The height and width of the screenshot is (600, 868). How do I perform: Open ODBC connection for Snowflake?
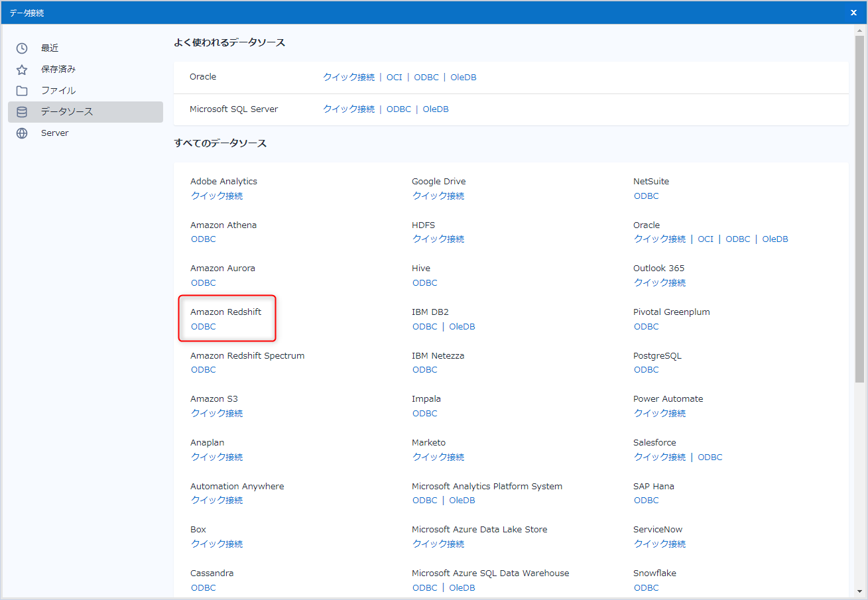coord(646,587)
